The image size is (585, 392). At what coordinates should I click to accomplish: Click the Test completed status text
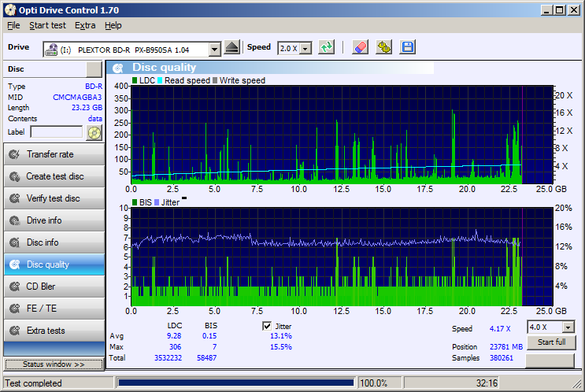[33, 383]
